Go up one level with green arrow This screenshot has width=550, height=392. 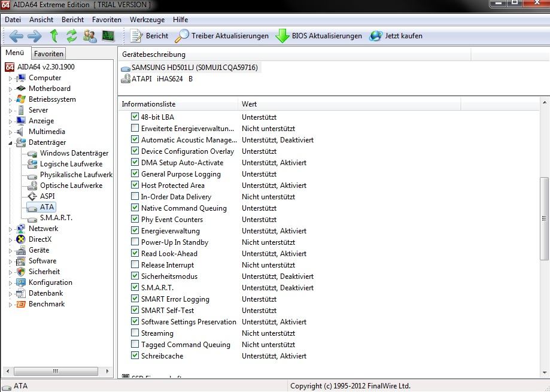54,36
